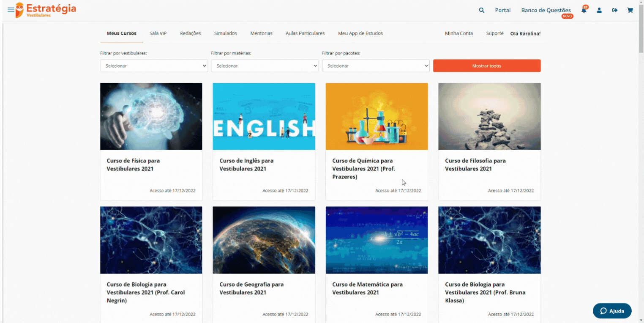Image resolution: width=644 pixels, height=323 pixels.
Task: Click Curso de Química Prof. Prazeres title
Action: (363, 169)
